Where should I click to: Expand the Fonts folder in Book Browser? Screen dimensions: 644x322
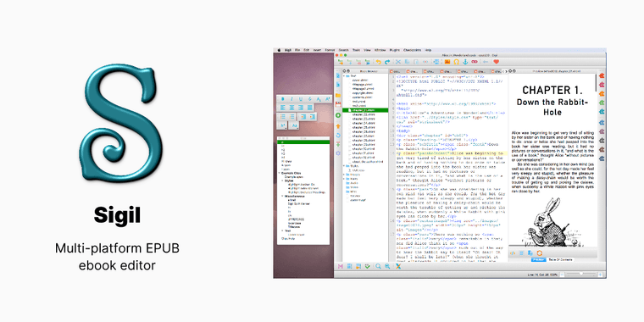pyautogui.click(x=344, y=179)
